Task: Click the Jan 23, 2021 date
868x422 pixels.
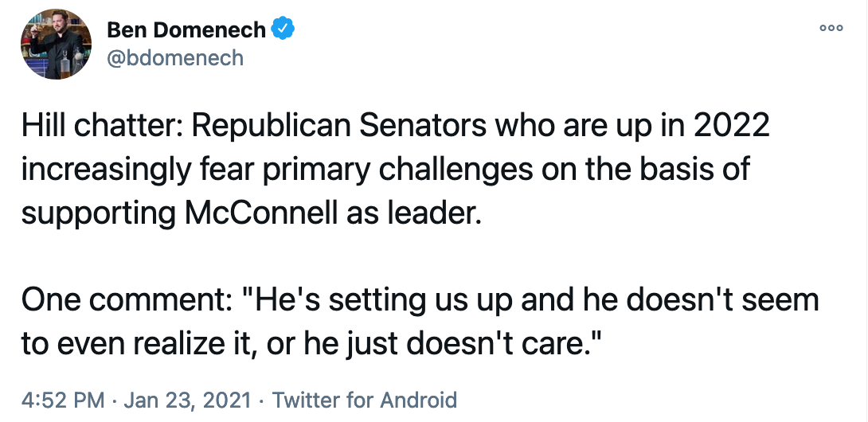Action: 187,399
